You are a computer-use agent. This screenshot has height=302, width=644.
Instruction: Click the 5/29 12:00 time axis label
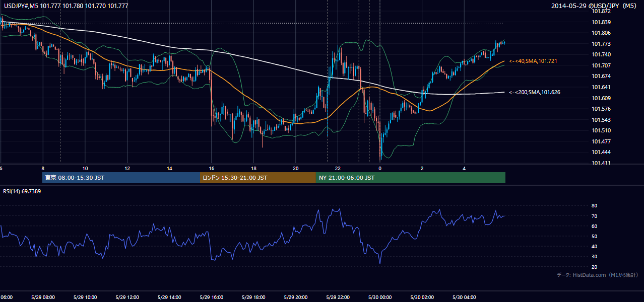click(127, 297)
